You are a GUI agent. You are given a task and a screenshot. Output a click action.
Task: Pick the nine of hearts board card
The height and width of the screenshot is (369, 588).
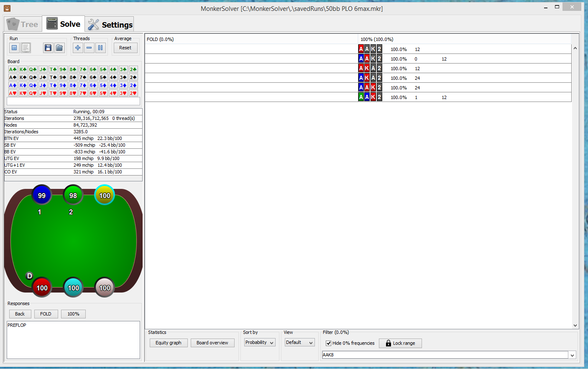coord(63,93)
